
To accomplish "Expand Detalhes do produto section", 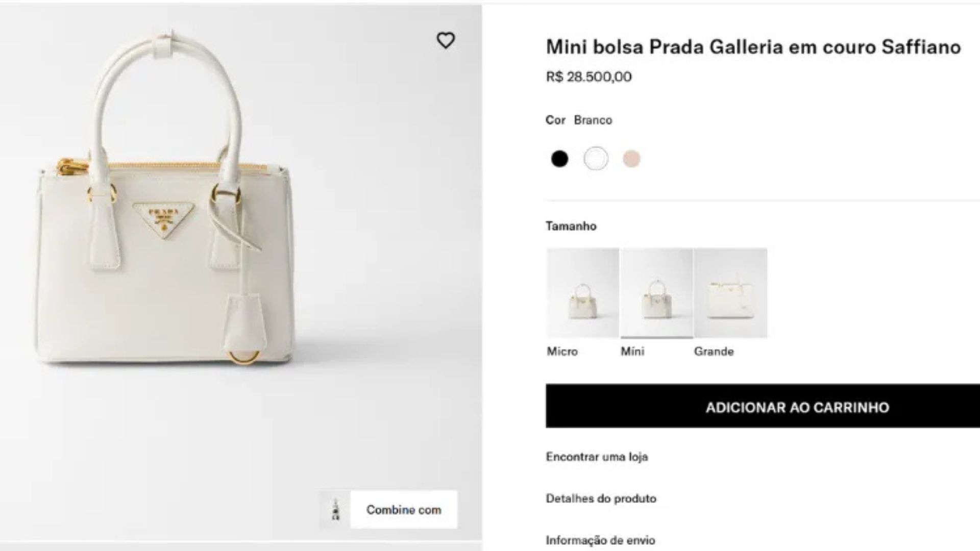I will pos(601,498).
